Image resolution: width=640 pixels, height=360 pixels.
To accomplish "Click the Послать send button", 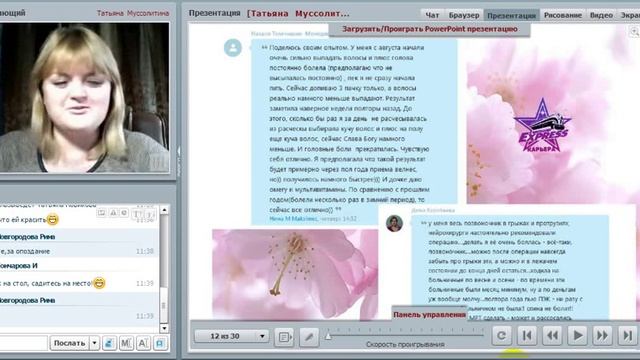I will [x=69, y=343].
